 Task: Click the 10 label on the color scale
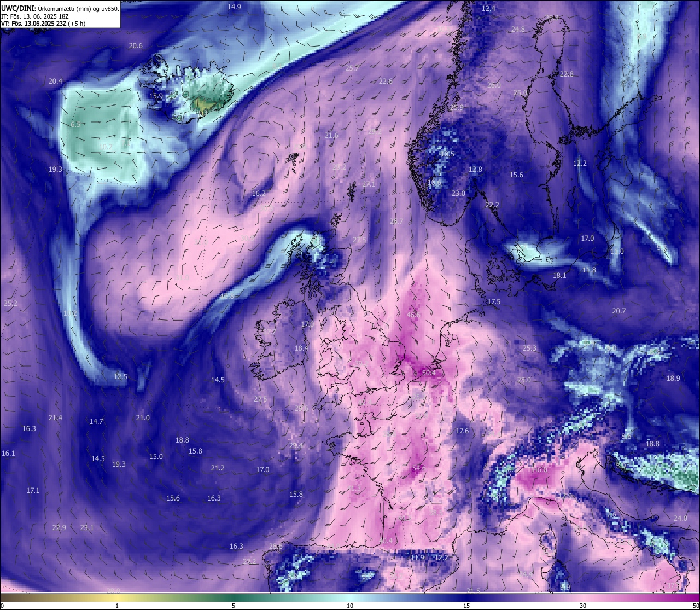point(350,606)
